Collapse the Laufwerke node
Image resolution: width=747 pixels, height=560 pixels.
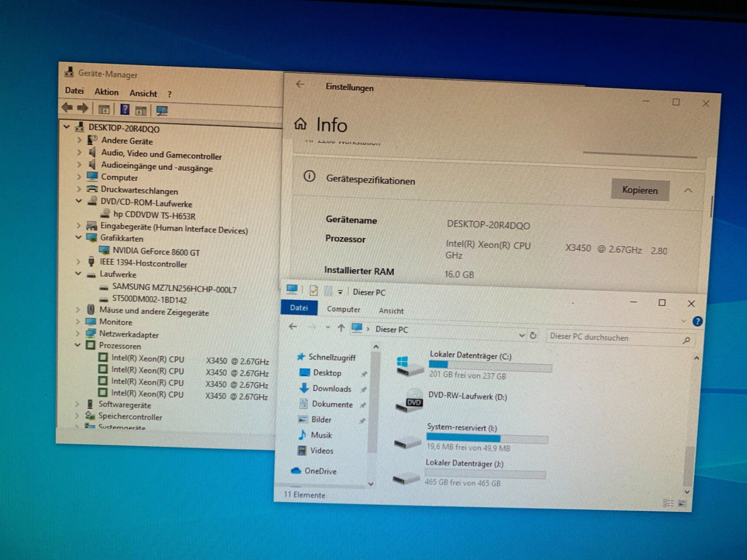(x=78, y=273)
